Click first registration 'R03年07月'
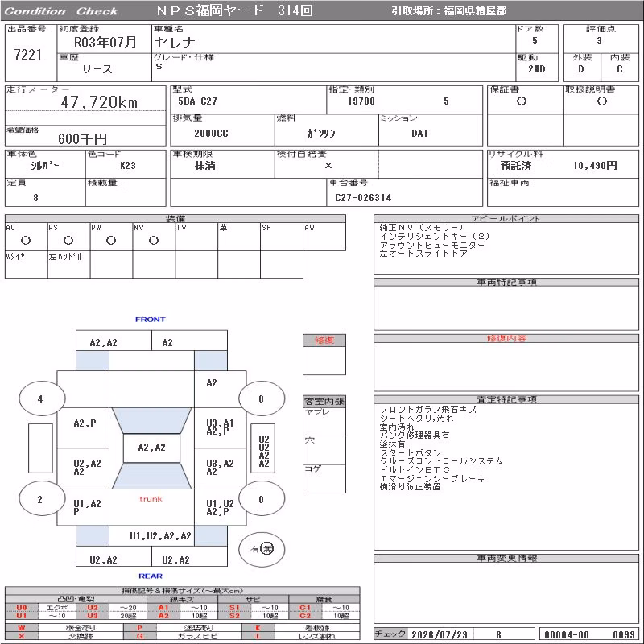Viewport: 644px width, 644px height. [x=105, y=43]
